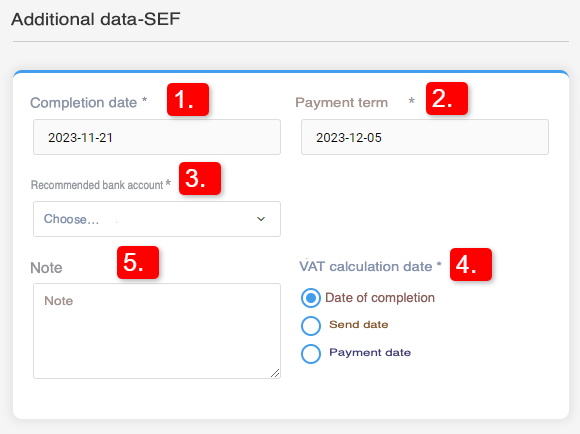Click the red number 4 marker
The width and height of the screenshot is (580, 434).
[471, 265]
